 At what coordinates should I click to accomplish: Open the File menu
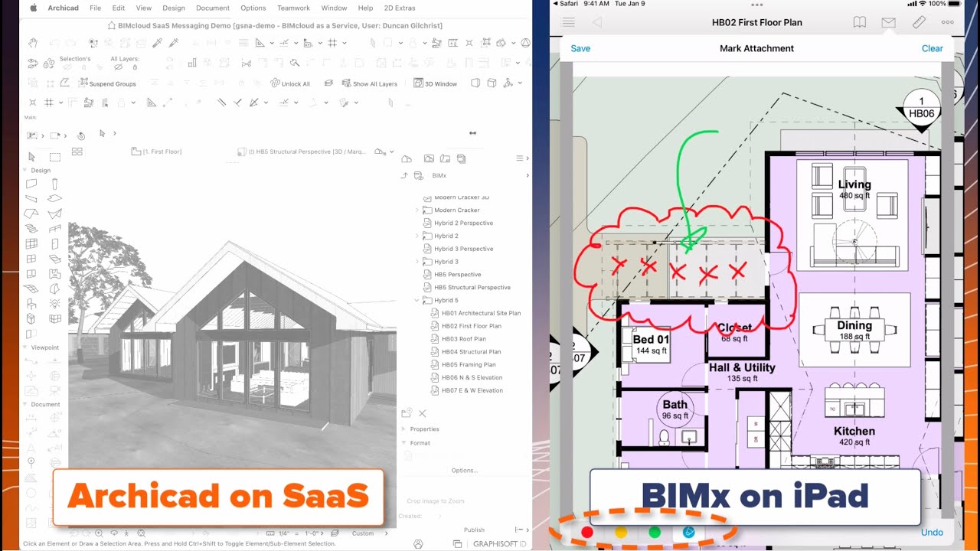click(x=95, y=8)
